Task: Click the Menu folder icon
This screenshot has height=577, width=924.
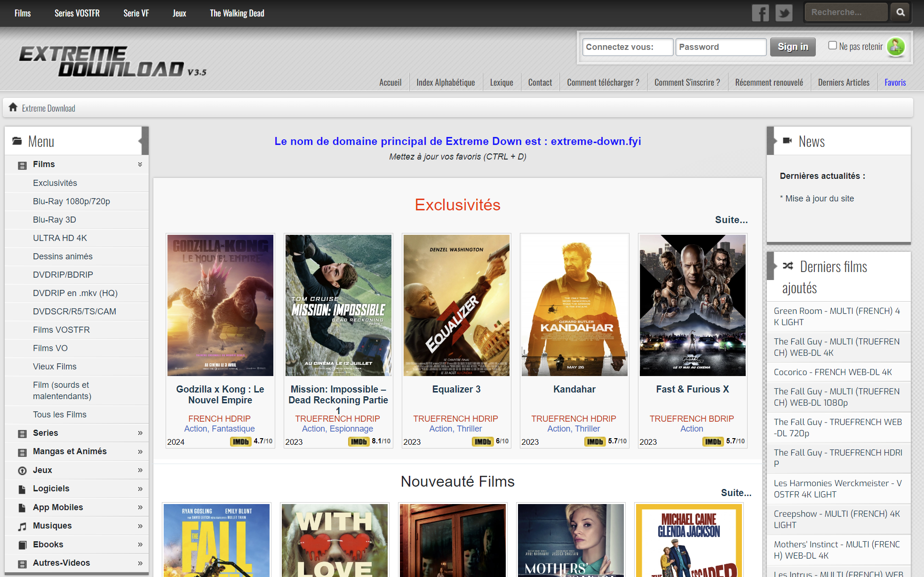Action: click(17, 141)
